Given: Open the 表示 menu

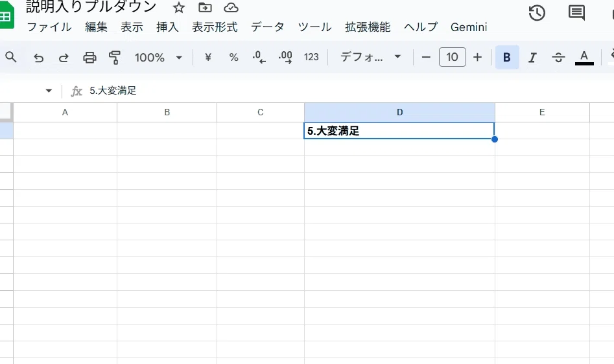Looking at the screenshot, I should click(132, 27).
